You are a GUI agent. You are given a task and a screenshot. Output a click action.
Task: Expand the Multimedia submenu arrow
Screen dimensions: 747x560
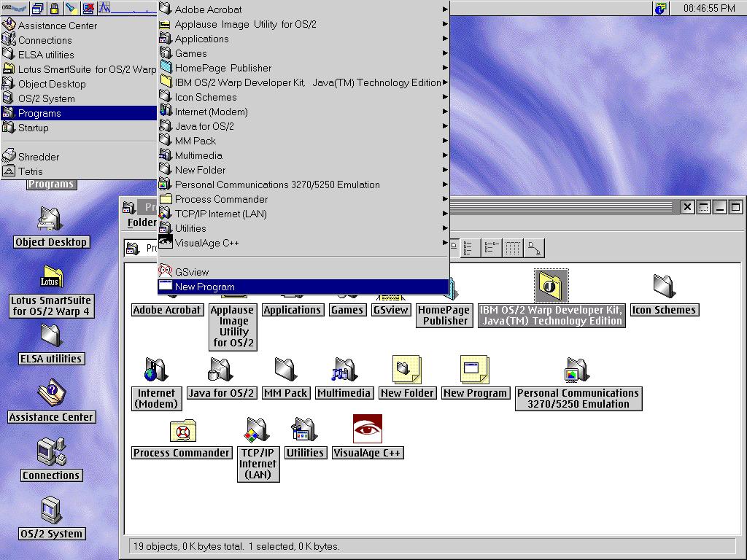pos(445,155)
